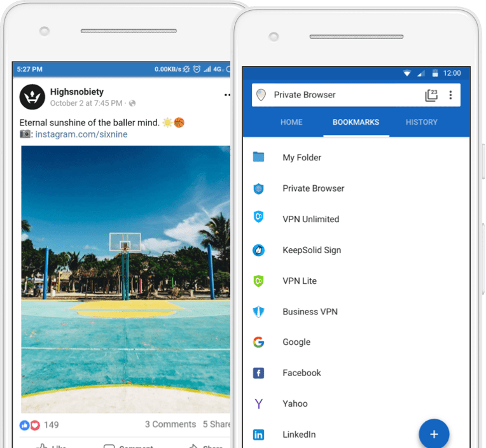This screenshot has width=486, height=448.
Task: Open the Highsnobiety page name link
Action: (x=77, y=92)
